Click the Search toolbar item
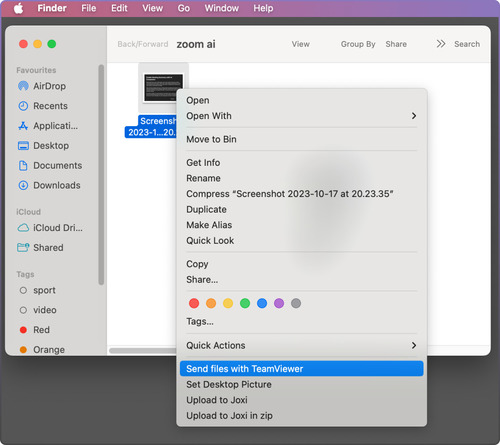500x445 pixels. point(467,44)
